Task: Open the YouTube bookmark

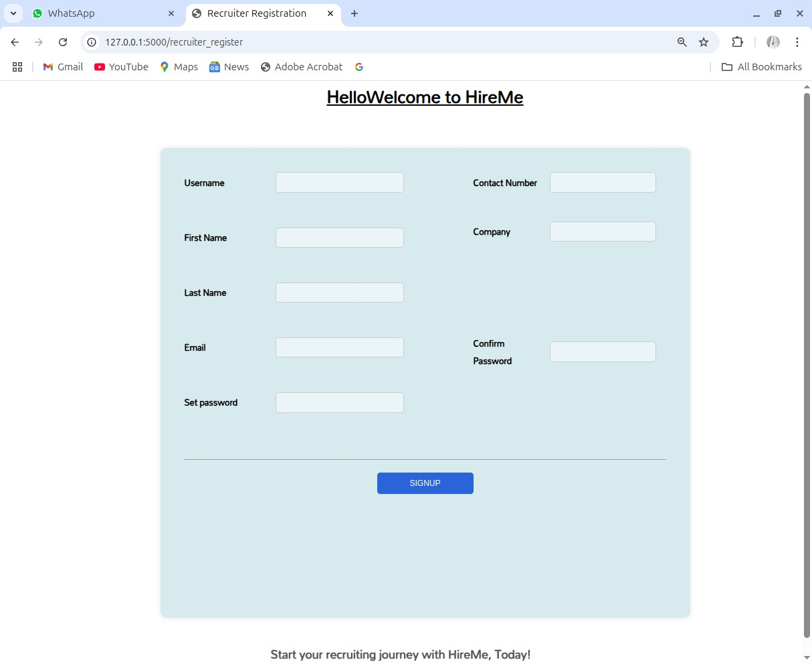Action: click(121, 67)
